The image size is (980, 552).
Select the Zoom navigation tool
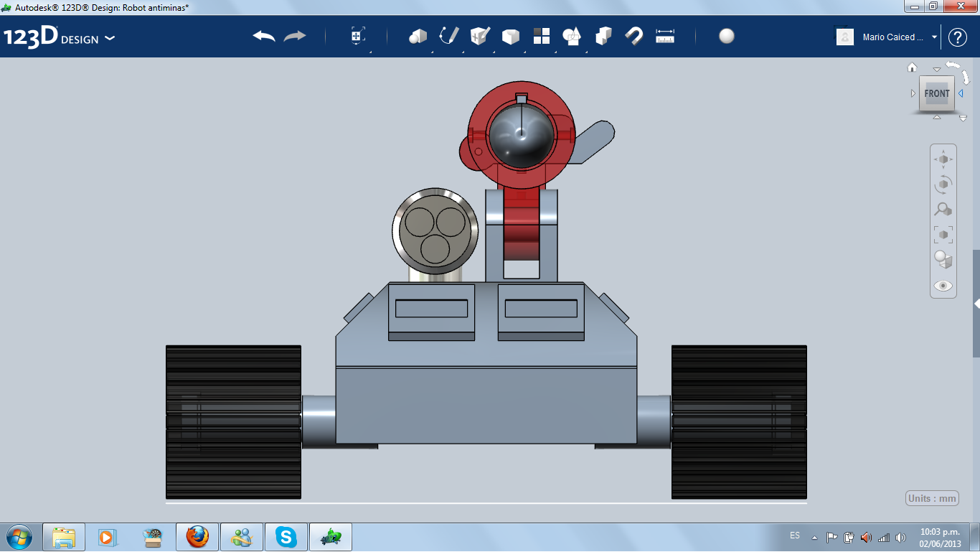tap(943, 210)
